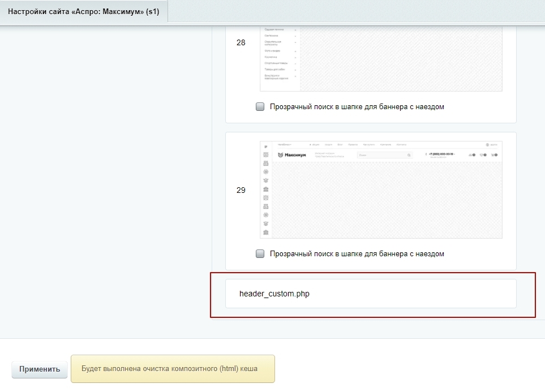
Task: Expand 'Фото и видео' chevron in preview 28
Action: coord(295,50)
